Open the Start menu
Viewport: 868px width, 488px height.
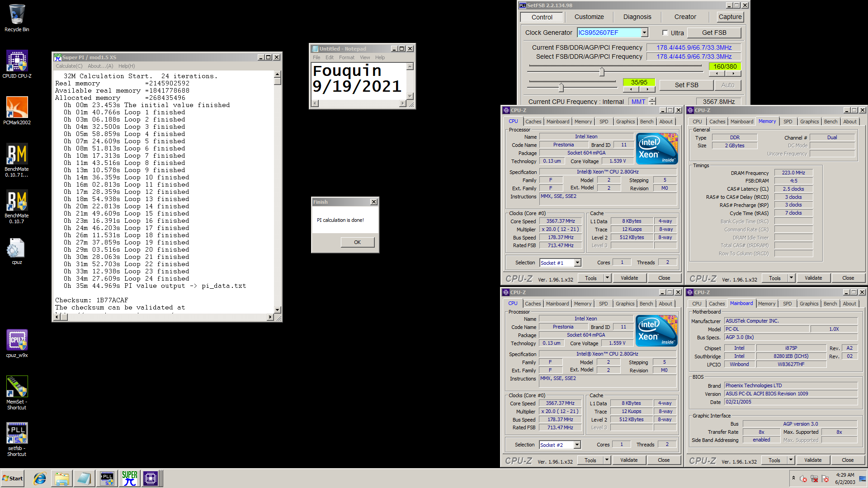pyautogui.click(x=13, y=479)
